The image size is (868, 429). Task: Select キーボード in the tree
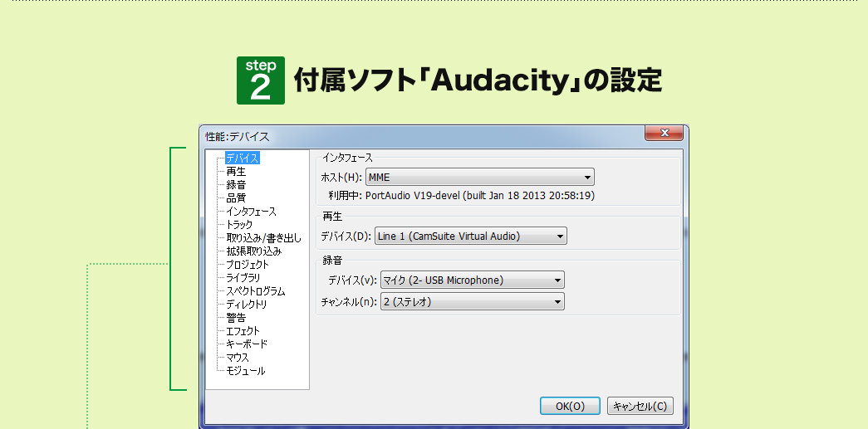click(247, 344)
